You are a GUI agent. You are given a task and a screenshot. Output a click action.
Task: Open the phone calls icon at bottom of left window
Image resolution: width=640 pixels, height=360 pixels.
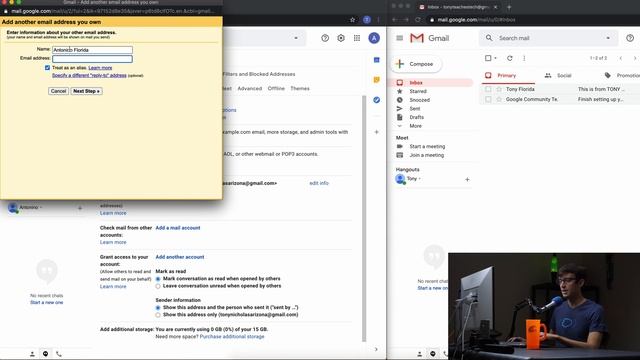(x=59, y=353)
